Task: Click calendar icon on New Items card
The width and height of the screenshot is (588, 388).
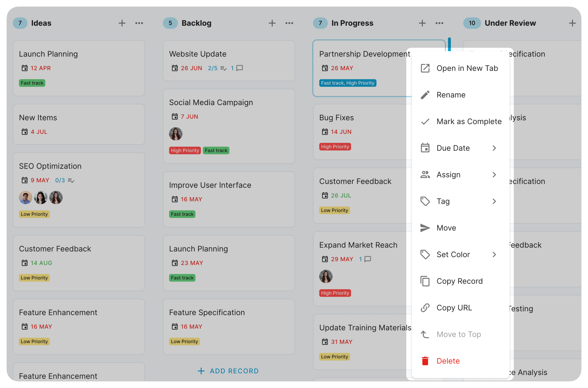Action: click(x=24, y=132)
